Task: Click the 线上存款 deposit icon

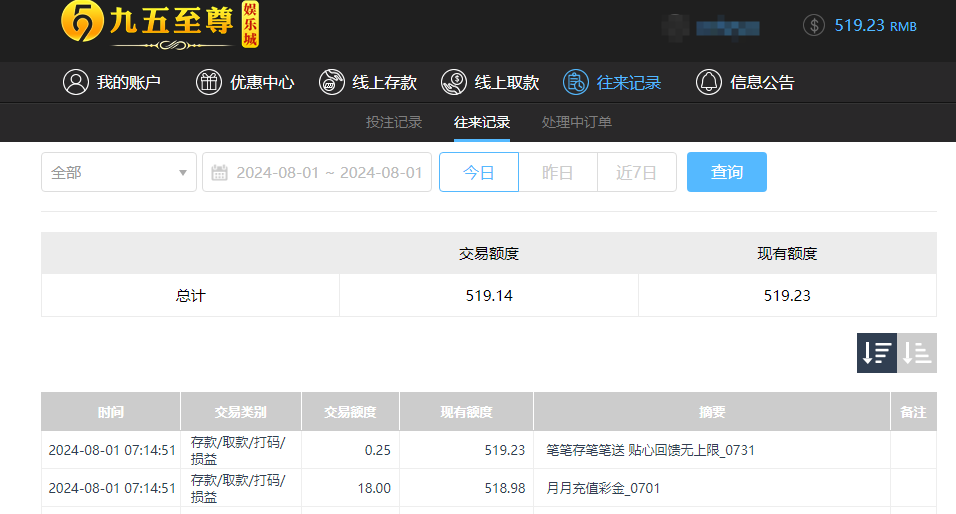Action: click(x=332, y=82)
